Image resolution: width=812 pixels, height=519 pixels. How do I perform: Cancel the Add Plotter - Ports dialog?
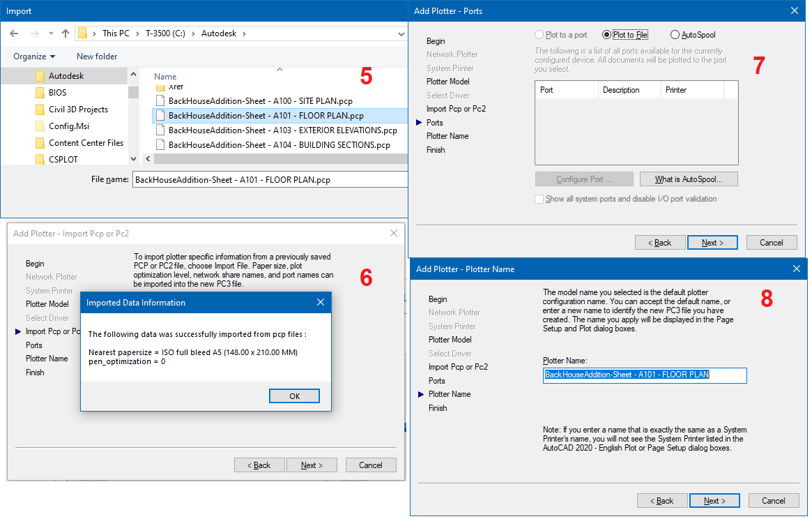pyautogui.click(x=771, y=243)
